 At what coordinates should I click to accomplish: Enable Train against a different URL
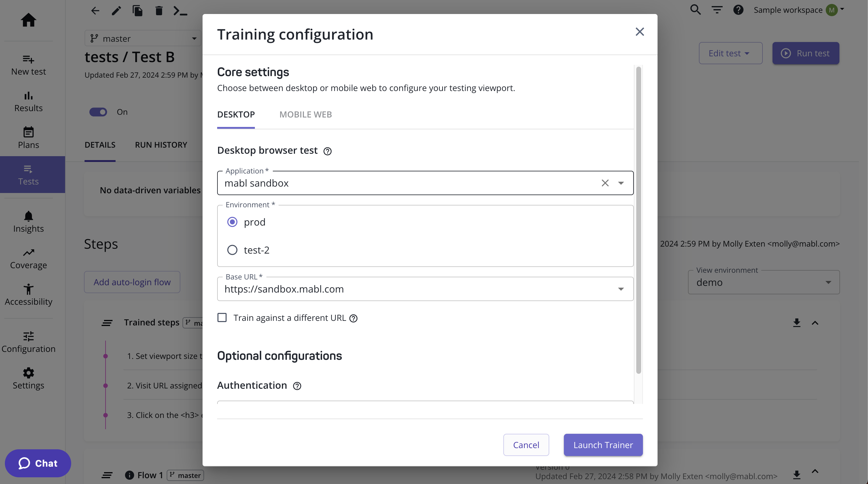[x=222, y=318]
